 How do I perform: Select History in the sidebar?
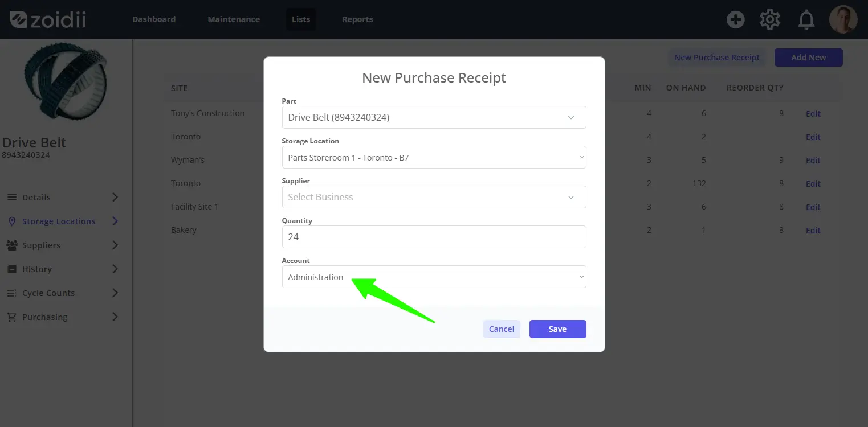click(x=37, y=269)
